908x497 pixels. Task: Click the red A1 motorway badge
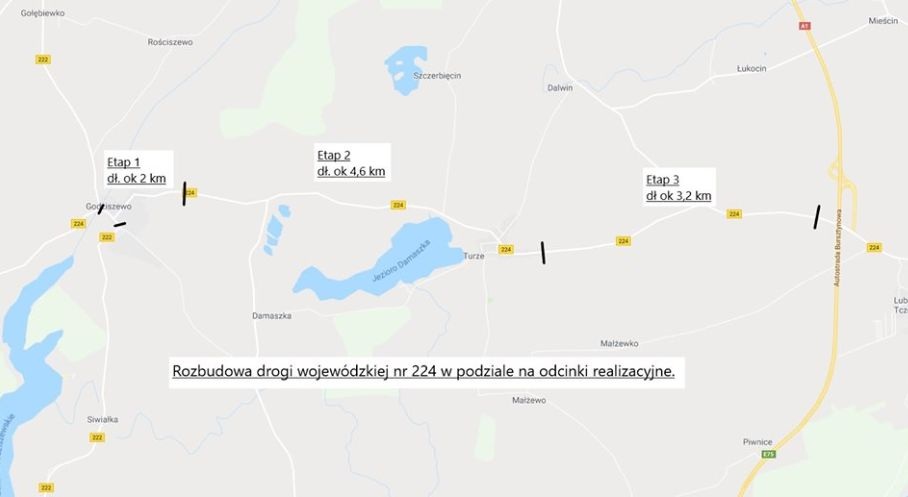[804, 26]
